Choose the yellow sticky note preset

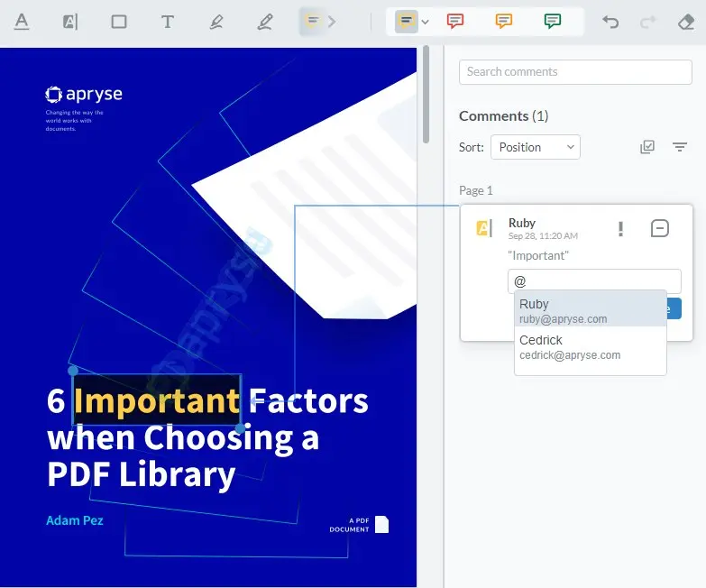click(406, 21)
